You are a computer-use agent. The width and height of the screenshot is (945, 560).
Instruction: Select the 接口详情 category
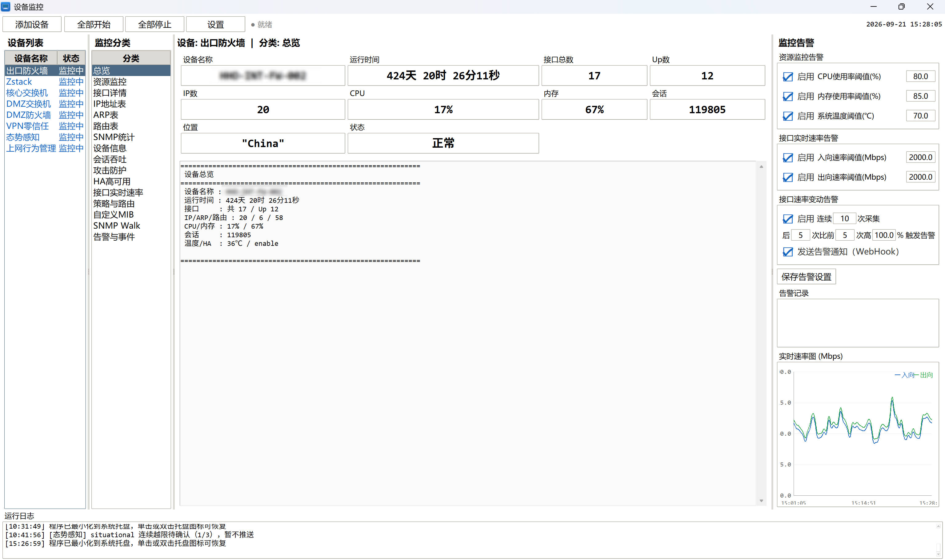[131, 93]
